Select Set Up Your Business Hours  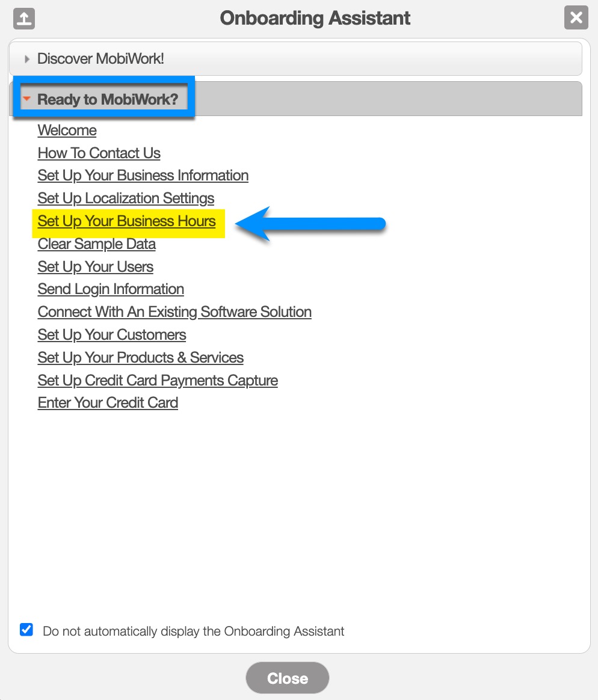(126, 221)
